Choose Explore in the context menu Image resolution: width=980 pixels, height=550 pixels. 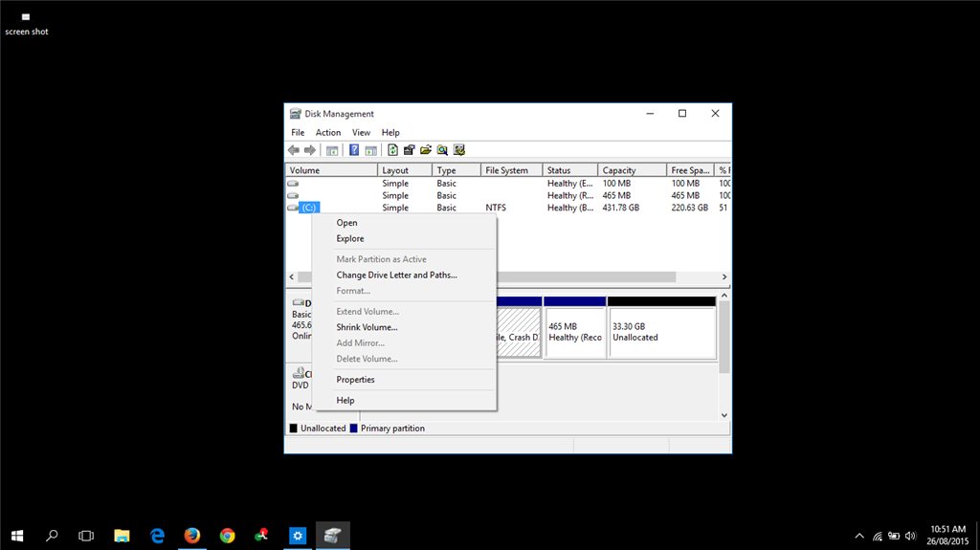tap(405, 239)
